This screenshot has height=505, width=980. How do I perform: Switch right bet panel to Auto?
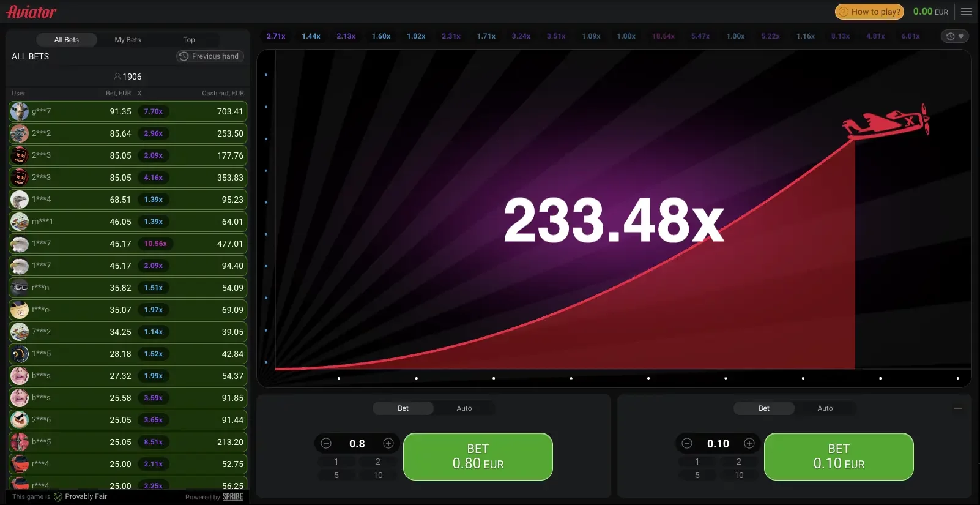(x=825, y=408)
